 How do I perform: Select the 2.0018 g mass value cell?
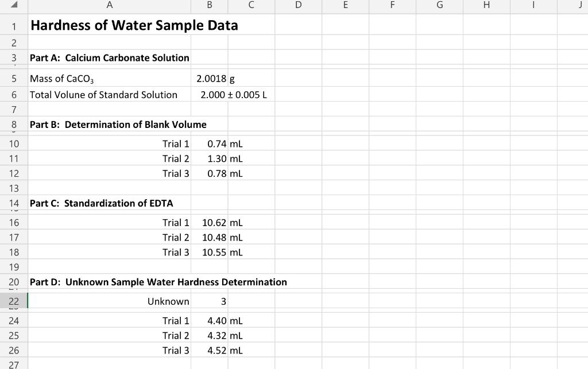(x=210, y=79)
